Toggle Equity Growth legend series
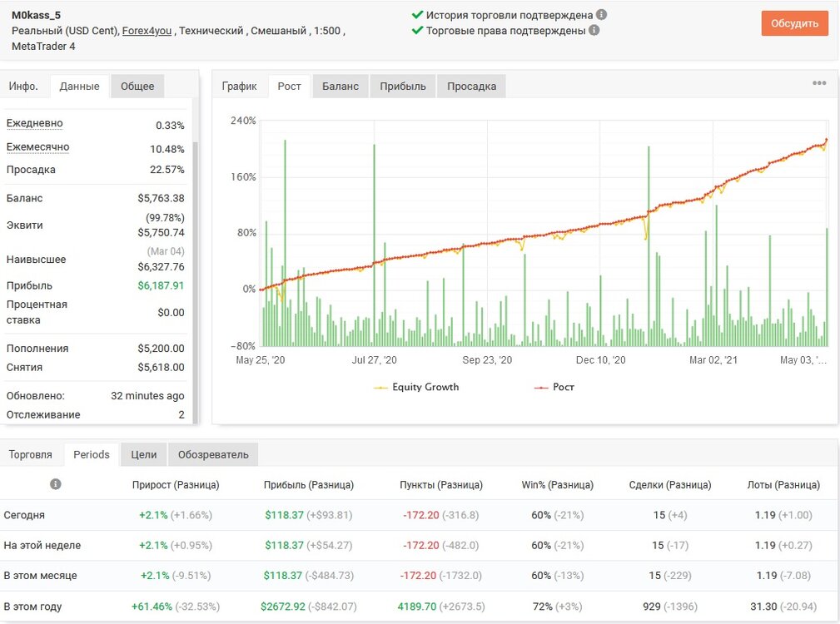Screen dimensions: 840x624 tap(416, 387)
